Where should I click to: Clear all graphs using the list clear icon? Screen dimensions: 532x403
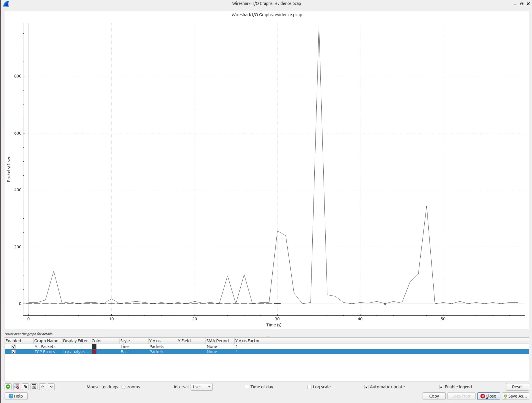pos(34,387)
